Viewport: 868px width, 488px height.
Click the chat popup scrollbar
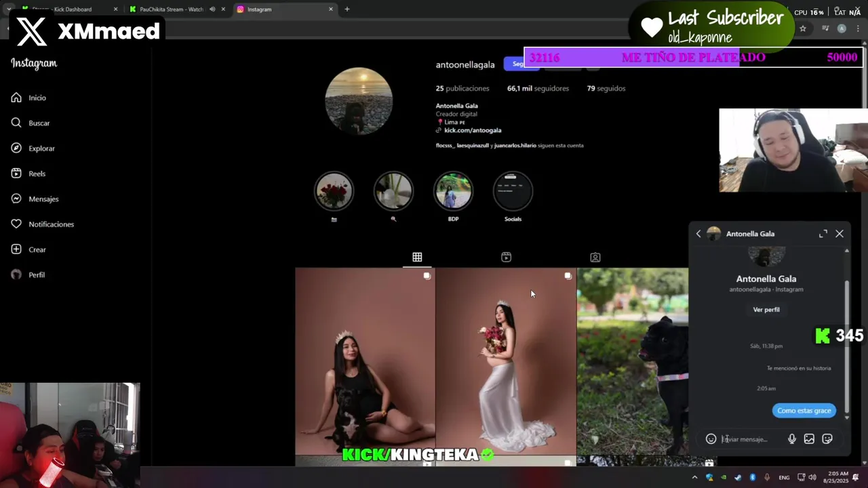tap(846, 346)
